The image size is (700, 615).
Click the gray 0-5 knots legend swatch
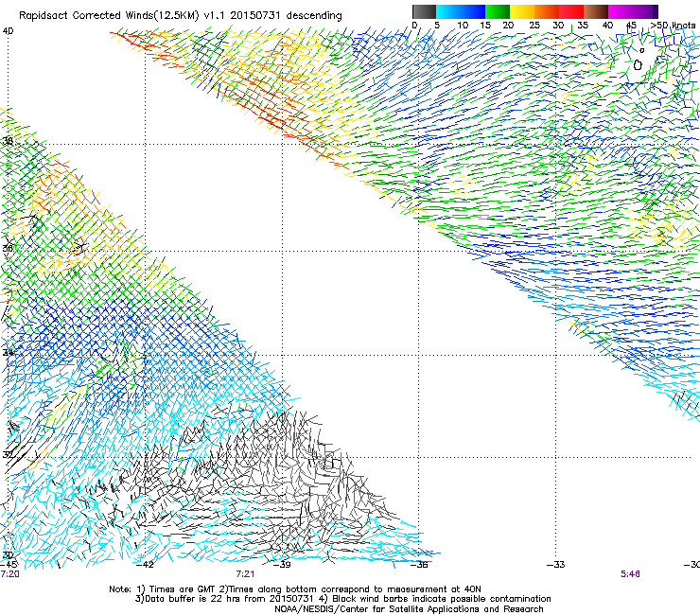point(424,11)
